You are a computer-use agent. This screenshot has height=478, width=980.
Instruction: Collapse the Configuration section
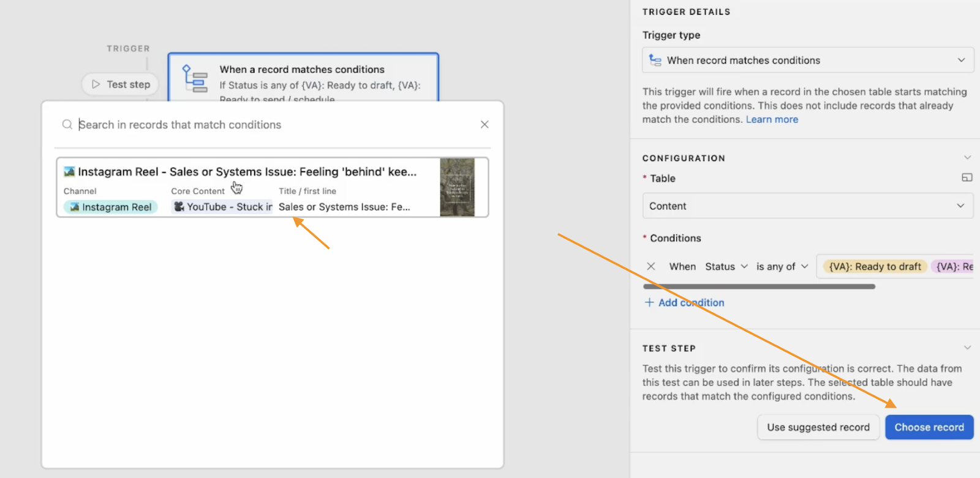967,158
